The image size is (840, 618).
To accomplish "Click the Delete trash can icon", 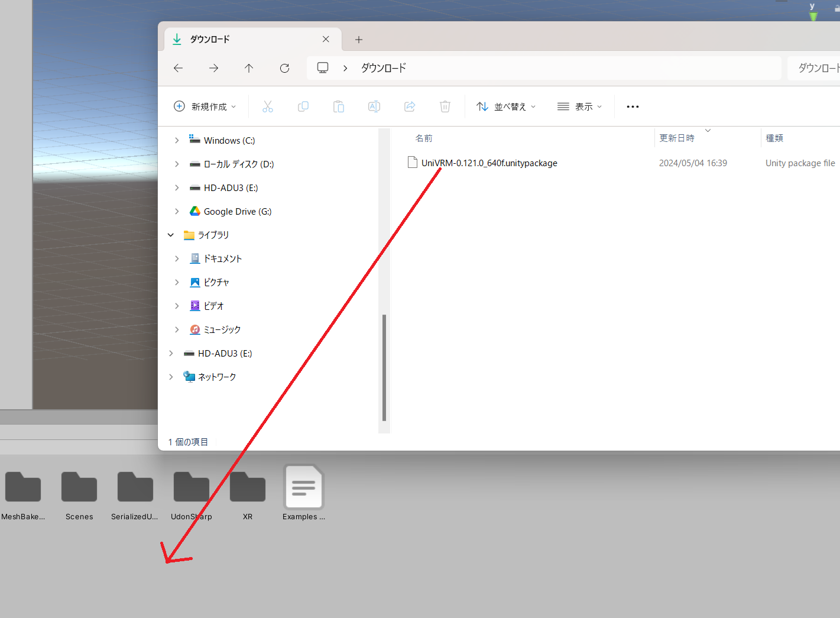I will [445, 106].
